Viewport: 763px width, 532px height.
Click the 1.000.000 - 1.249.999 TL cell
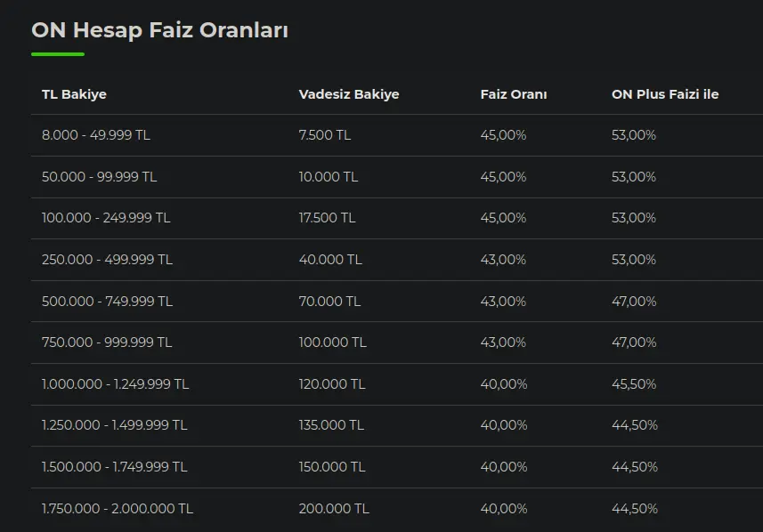116,384
